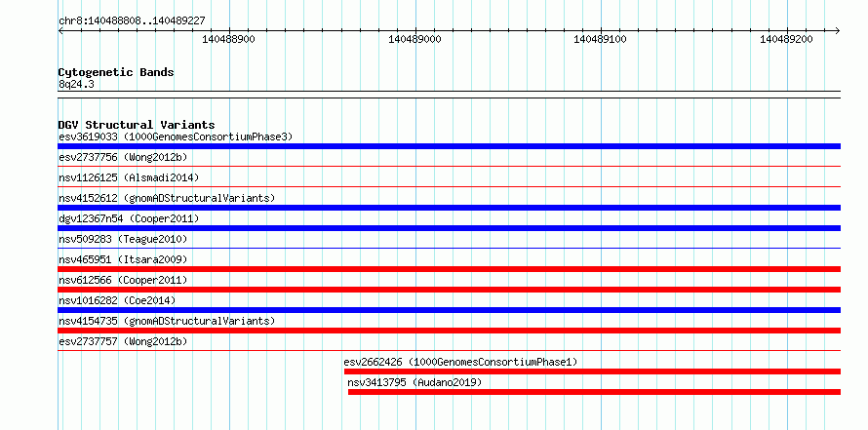The width and height of the screenshot is (868, 430).
Task: Click the chr8:140488808..140489227 coordinate text
Action: point(132,21)
